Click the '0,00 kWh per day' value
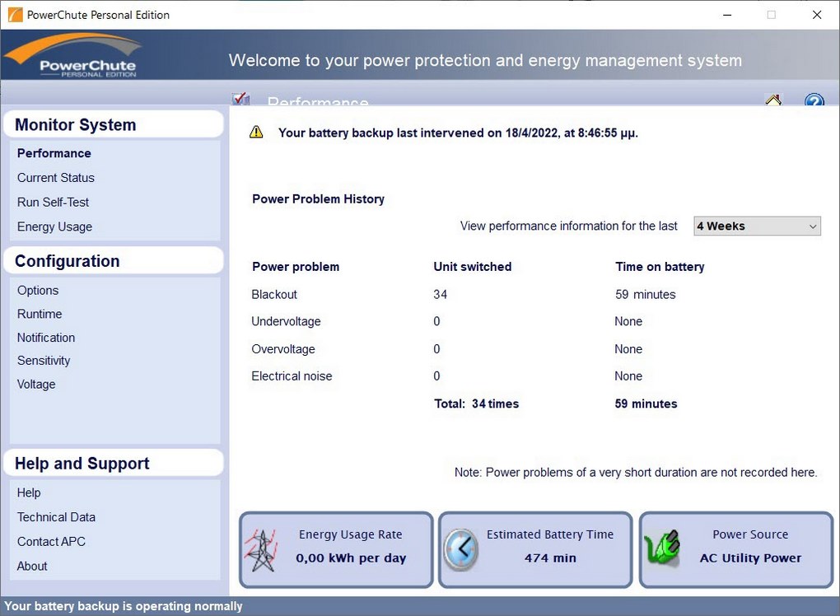Image resolution: width=840 pixels, height=616 pixels. click(351, 558)
